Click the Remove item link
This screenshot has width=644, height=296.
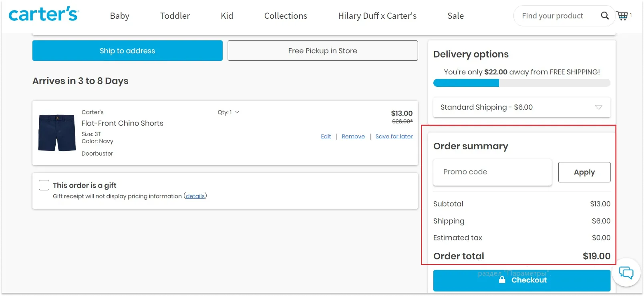click(x=353, y=136)
